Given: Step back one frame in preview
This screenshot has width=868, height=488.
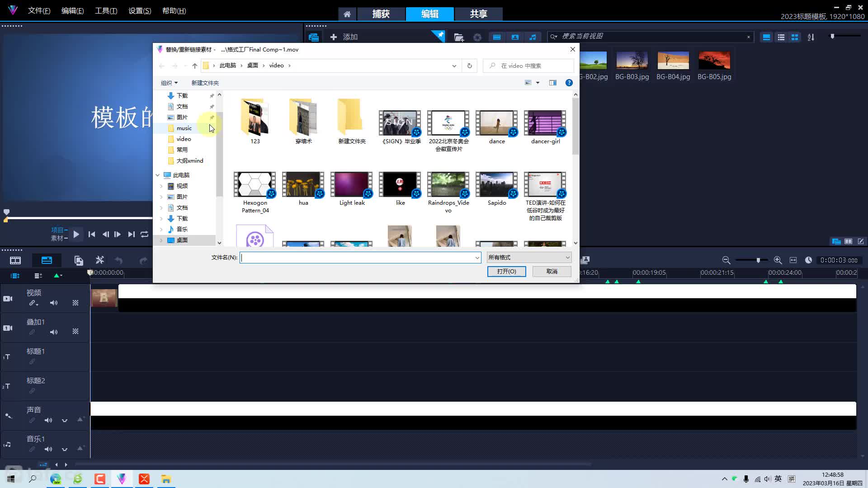Looking at the screenshot, I should point(105,234).
